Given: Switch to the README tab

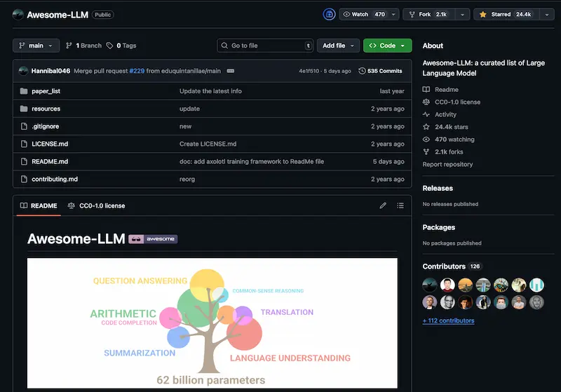Looking at the screenshot, I should (x=39, y=205).
